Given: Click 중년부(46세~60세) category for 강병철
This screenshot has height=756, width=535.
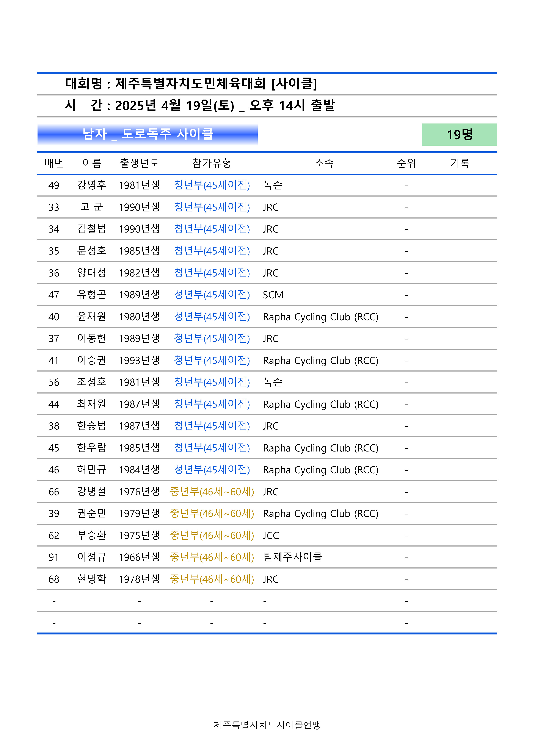Looking at the screenshot, I should 212,492.
